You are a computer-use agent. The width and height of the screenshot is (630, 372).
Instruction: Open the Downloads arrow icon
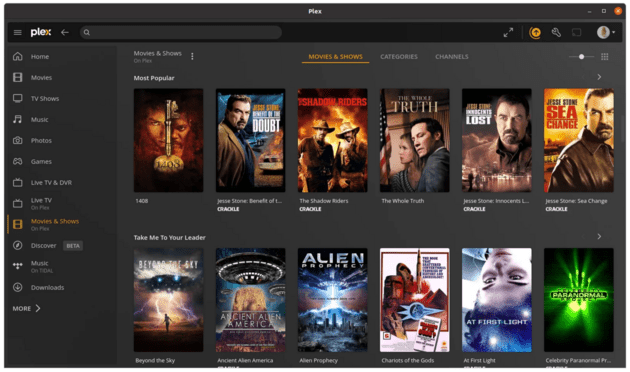click(18, 287)
